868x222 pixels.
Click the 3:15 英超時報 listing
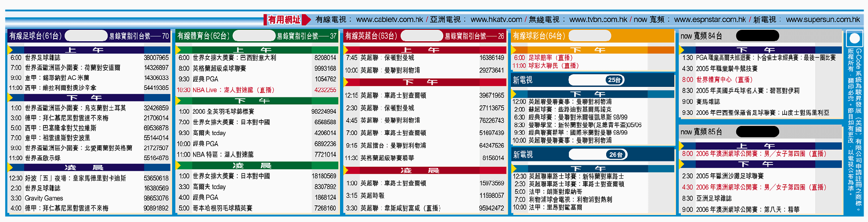point(425,196)
